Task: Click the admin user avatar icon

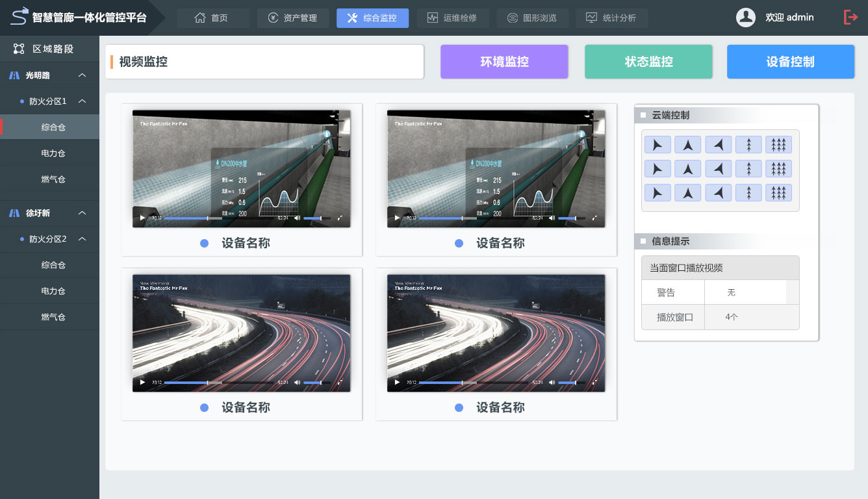Action: tap(745, 18)
